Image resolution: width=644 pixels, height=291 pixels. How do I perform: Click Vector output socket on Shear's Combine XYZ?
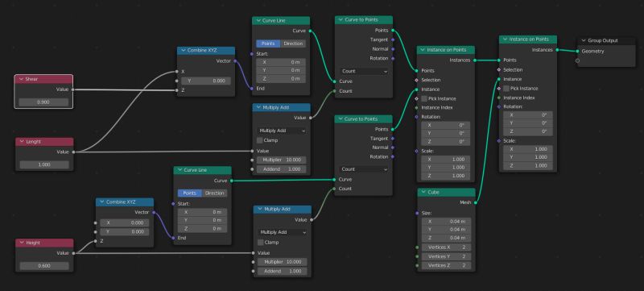[x=235, y=60]
